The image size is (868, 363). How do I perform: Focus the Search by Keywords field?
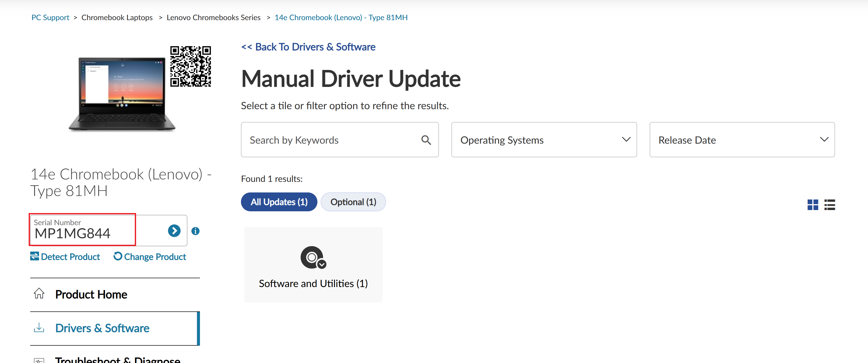pyautogui.click(x=330, y=140)
